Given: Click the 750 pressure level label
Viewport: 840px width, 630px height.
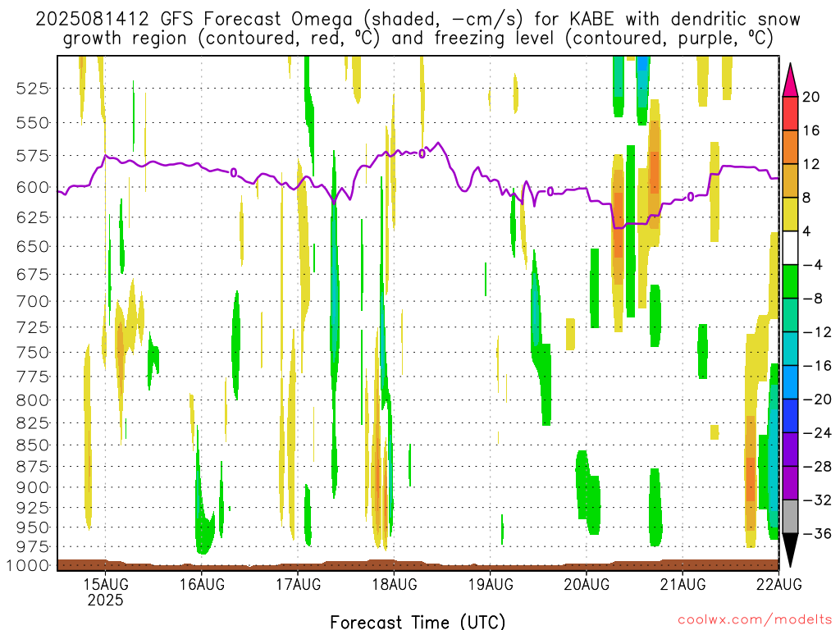Looking at the screenshot, I should tap(33, 353).
